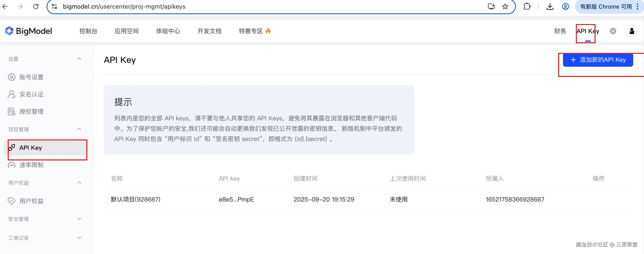Screen dimensions: 644x254
Task: Switch to the 控制台 tab
Action: 88,31
